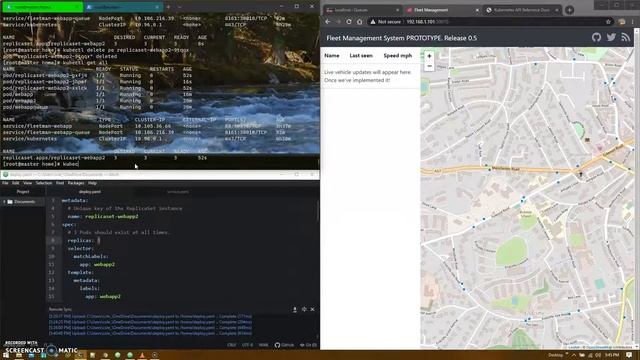Open the GitHub icon in Fleet Management header

pyautogui.click(x=596, y=38)
